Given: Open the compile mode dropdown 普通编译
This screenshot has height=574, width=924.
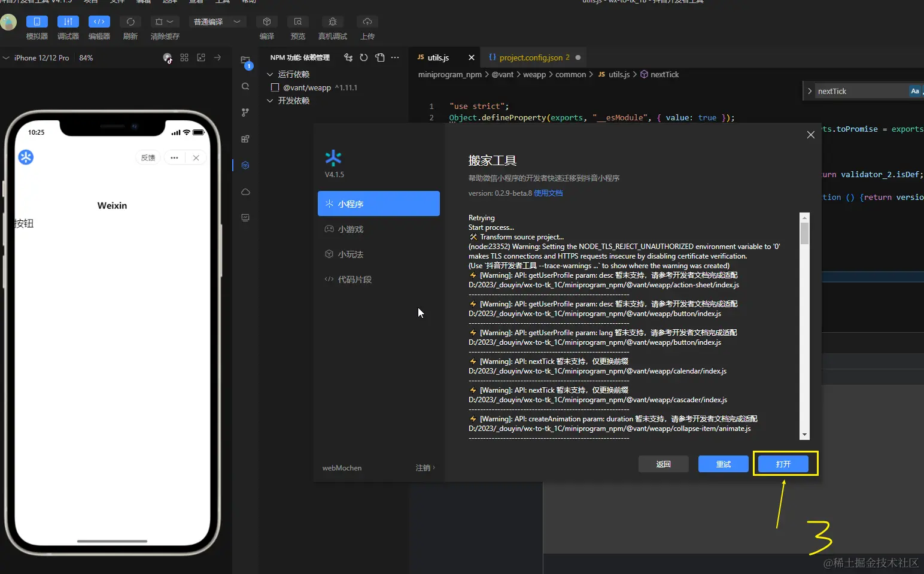Looking at the screenshot, I should coord(217,22).
